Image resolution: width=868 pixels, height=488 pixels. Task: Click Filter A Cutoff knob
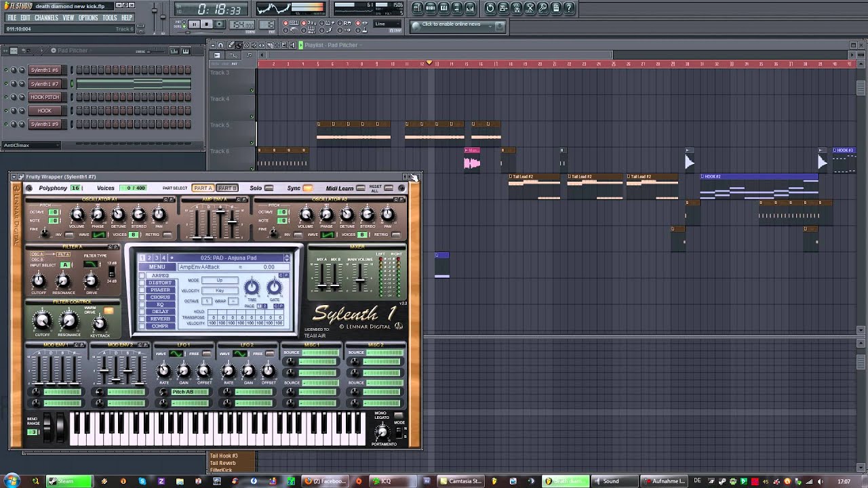click(39, 280)
